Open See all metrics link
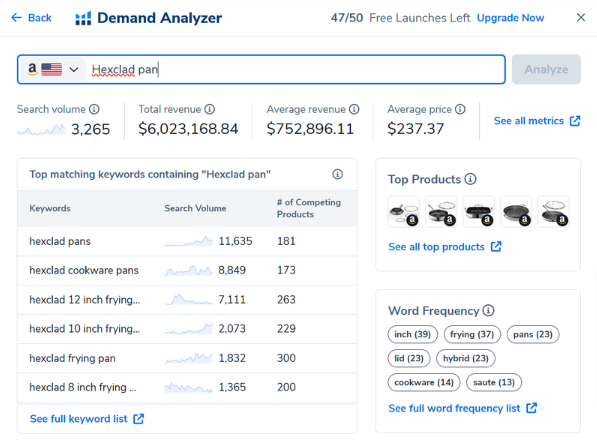The image size is (597, 442). point(537,121)
